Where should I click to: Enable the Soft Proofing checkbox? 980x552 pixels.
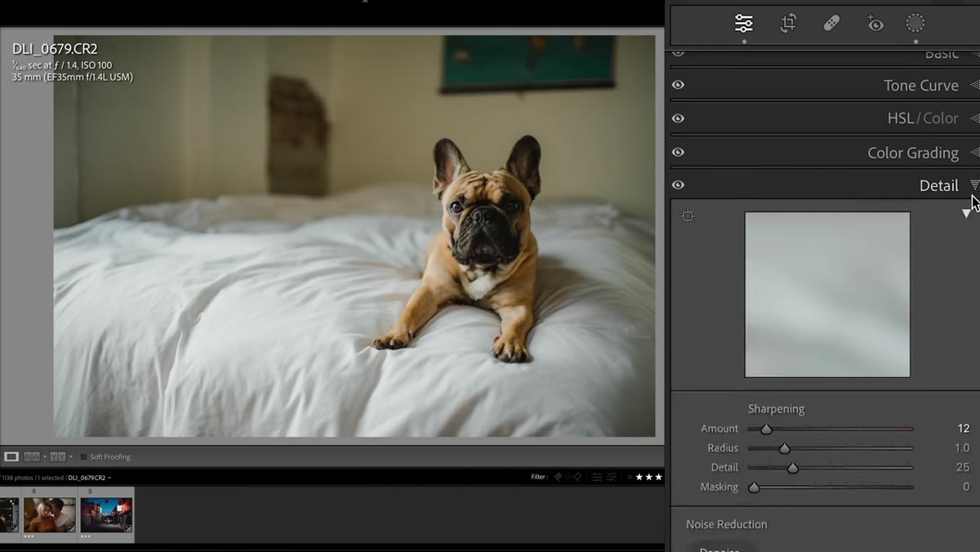point(83,457)
